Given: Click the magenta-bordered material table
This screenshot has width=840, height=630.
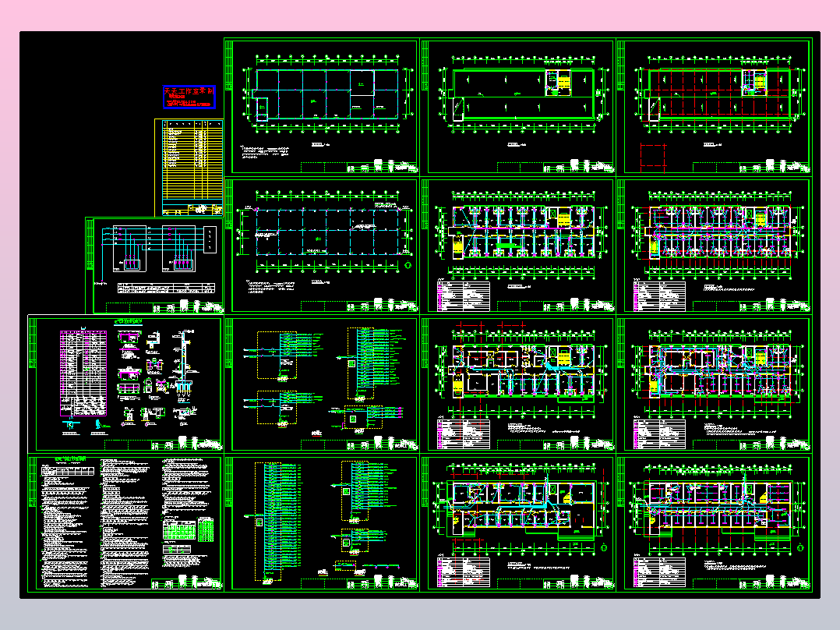Looking at the screenshot, I should [x=83, y=373].
